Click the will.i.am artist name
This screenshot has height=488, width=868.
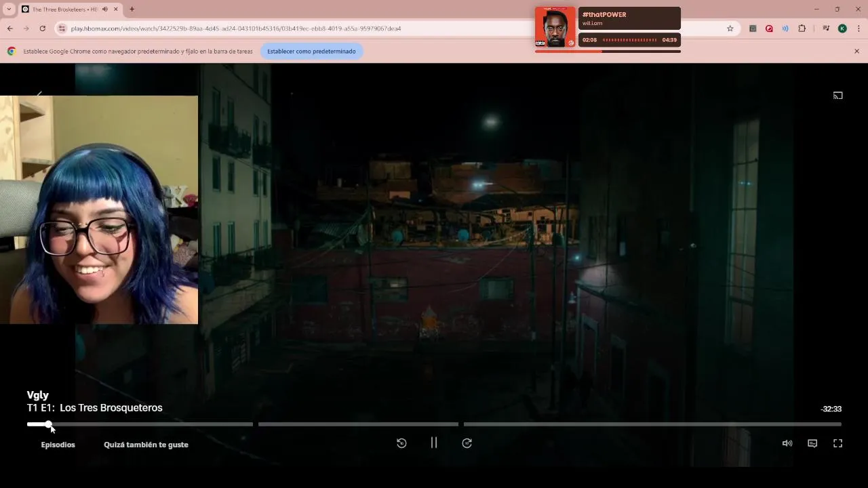coord(592,24)
